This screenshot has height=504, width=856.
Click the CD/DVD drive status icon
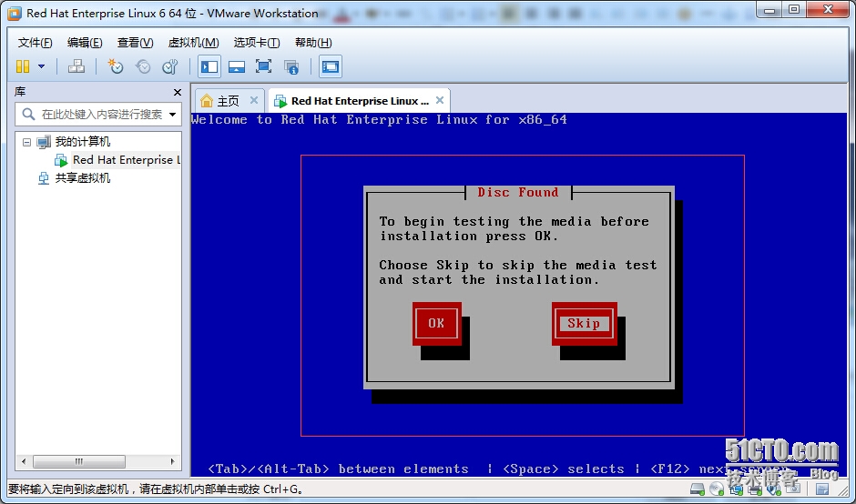pyautogui.click(x=717, y=489)
